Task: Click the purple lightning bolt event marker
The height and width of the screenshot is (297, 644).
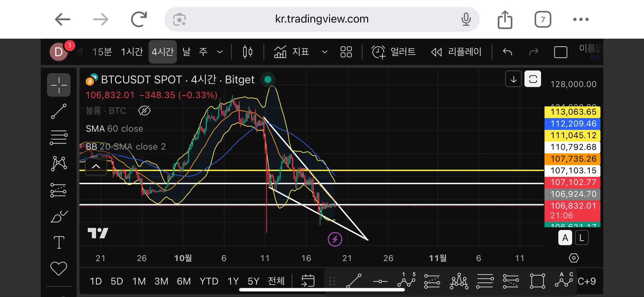Action: [335, 239]
